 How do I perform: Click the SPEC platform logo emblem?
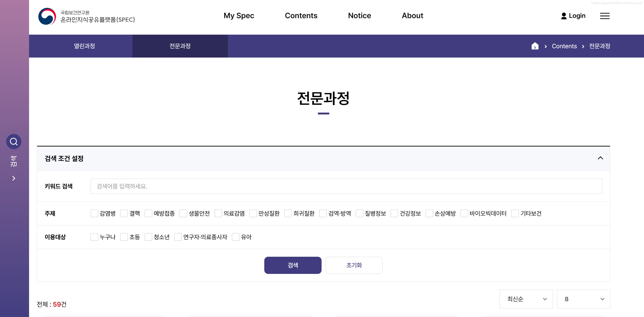click(47, 16)
